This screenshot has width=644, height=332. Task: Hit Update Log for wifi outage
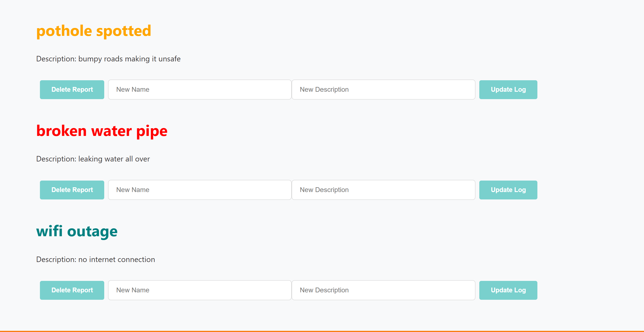point(508,290)
